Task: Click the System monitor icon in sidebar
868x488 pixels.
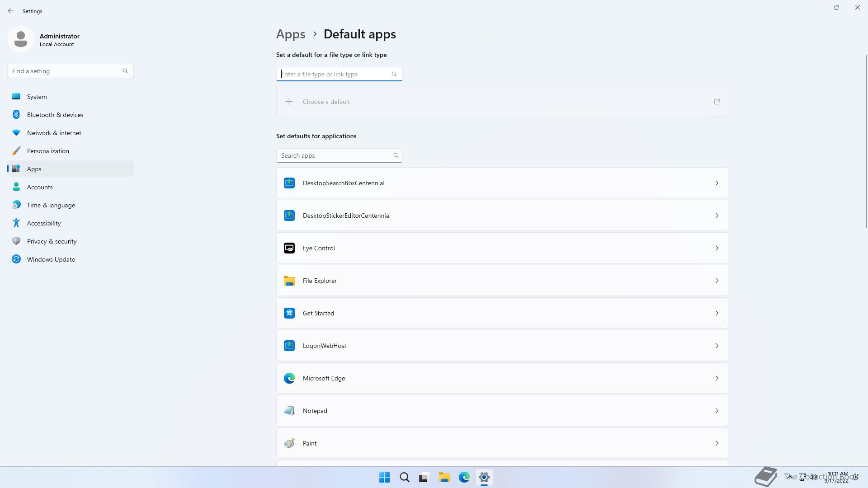Action: tap(16, 96)
